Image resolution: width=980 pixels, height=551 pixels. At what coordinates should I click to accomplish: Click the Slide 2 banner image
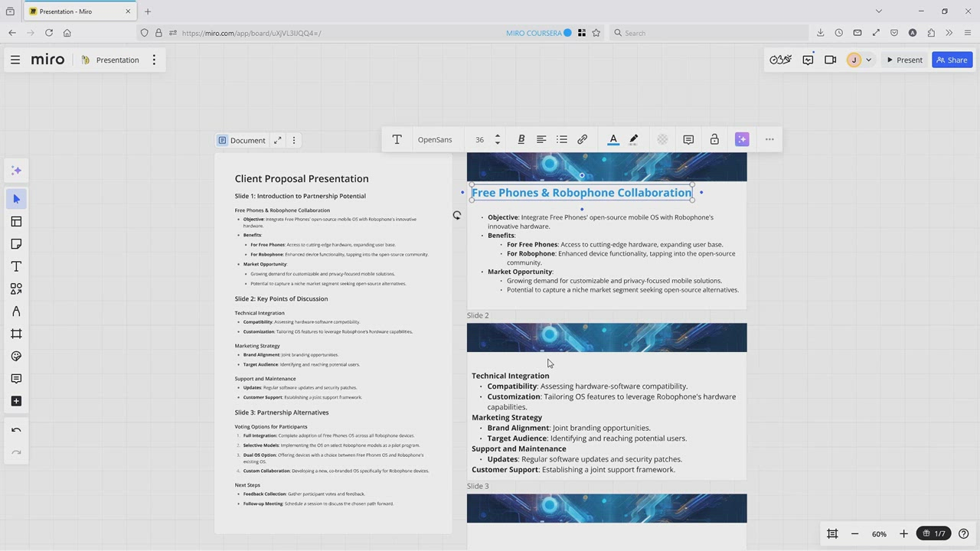click(606, 337)
